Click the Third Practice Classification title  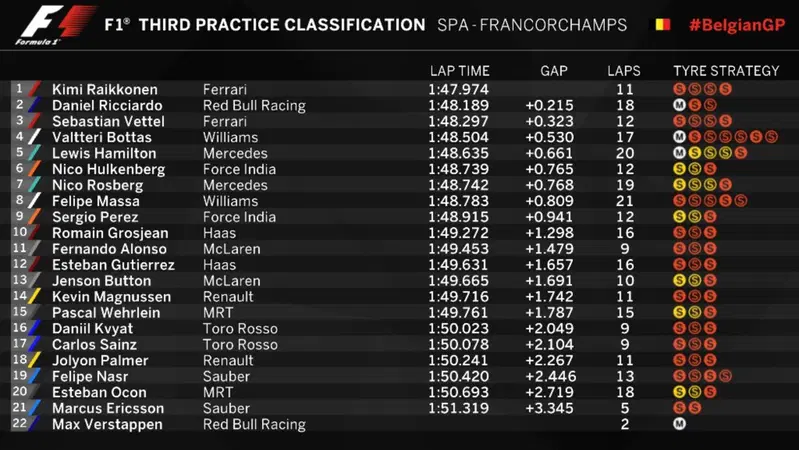282,25
